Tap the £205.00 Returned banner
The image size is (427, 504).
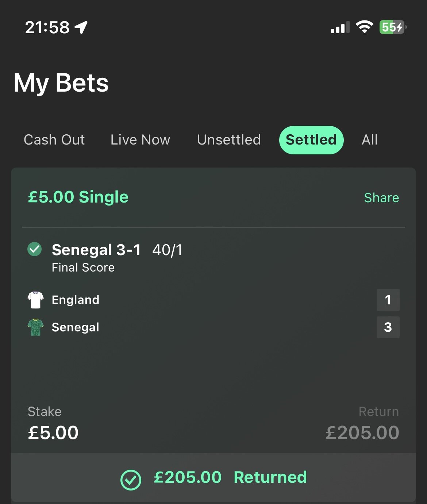coord(230,477)
